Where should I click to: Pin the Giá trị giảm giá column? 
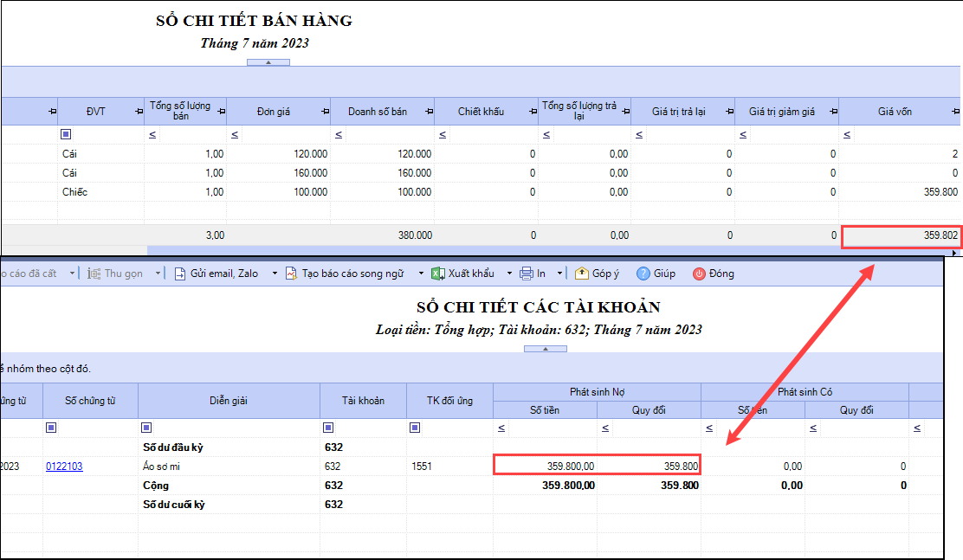833,112
